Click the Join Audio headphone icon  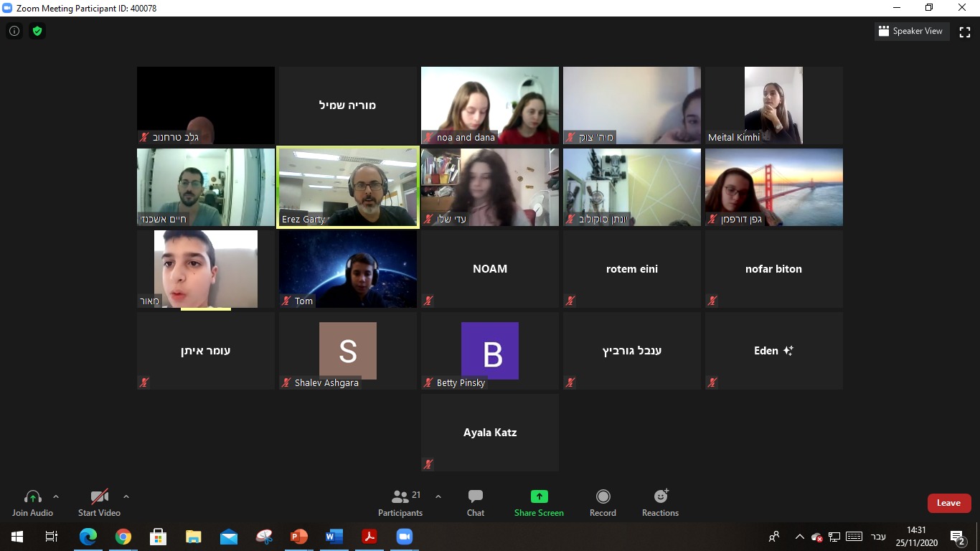point(32,496)
